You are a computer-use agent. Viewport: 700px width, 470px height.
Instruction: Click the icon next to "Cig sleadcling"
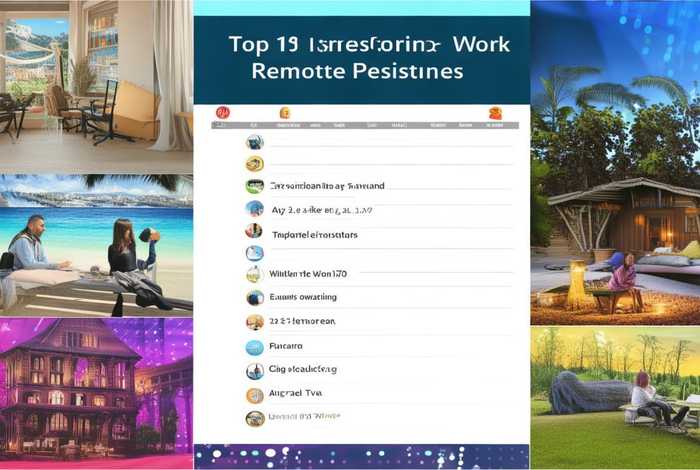[254, 371]
